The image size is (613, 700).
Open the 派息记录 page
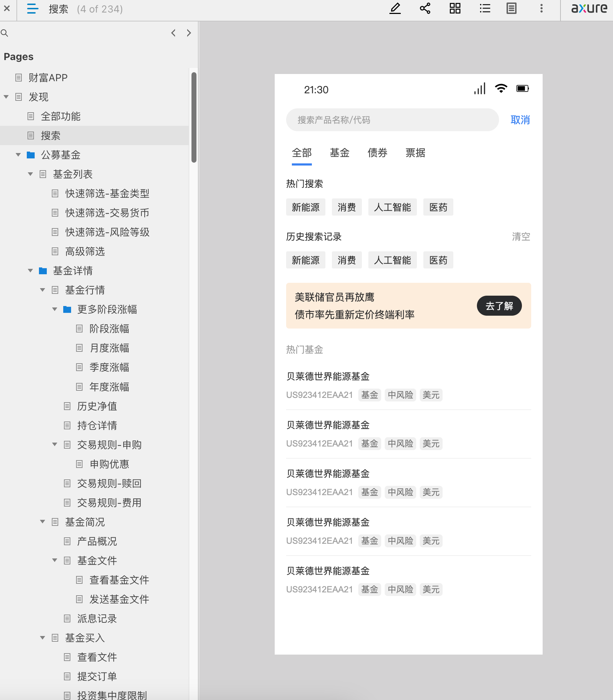(x=97, y=618)
